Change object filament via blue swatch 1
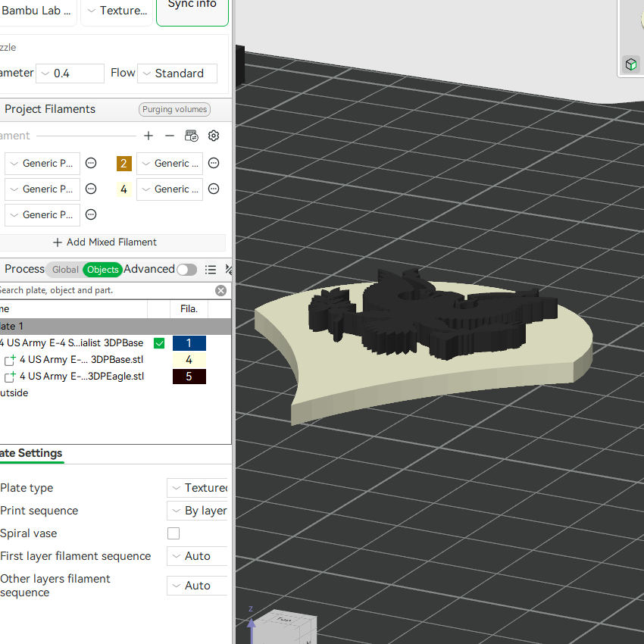644x644 pixels. 189,343
